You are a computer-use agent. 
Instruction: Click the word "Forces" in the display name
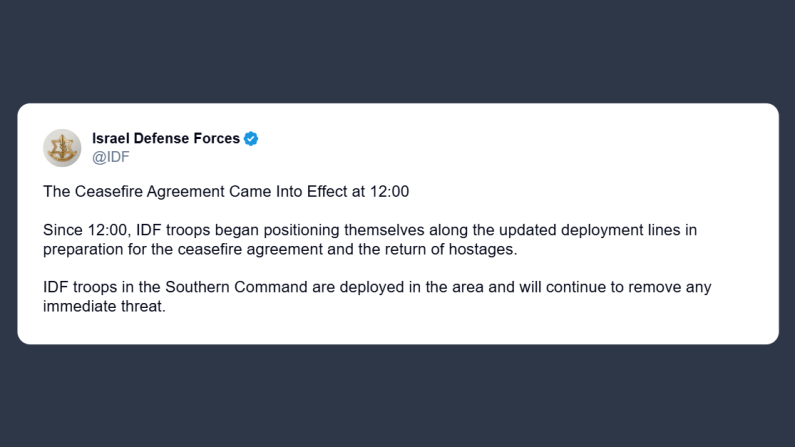(x=213, y=139)
